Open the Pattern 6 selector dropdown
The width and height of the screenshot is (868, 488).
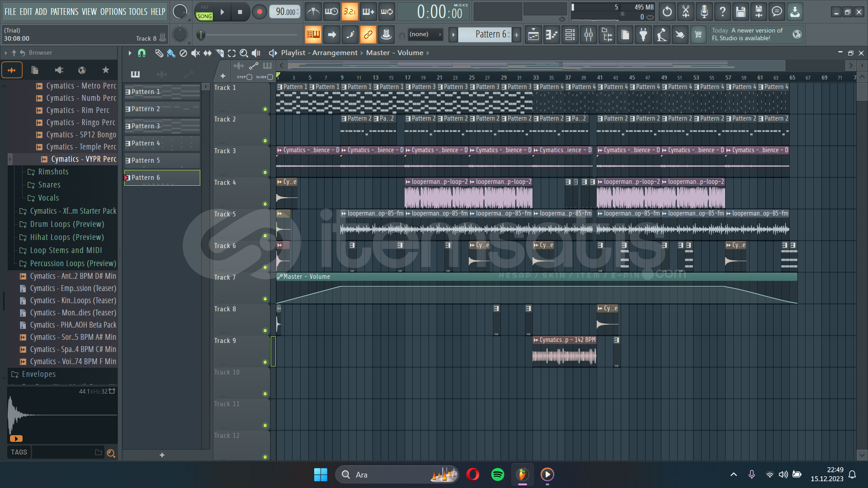pyautogui.click(x=485, y=35)
